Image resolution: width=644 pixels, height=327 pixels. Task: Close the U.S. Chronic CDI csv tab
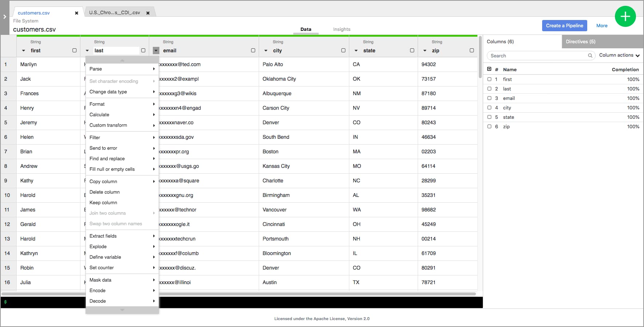148,13
